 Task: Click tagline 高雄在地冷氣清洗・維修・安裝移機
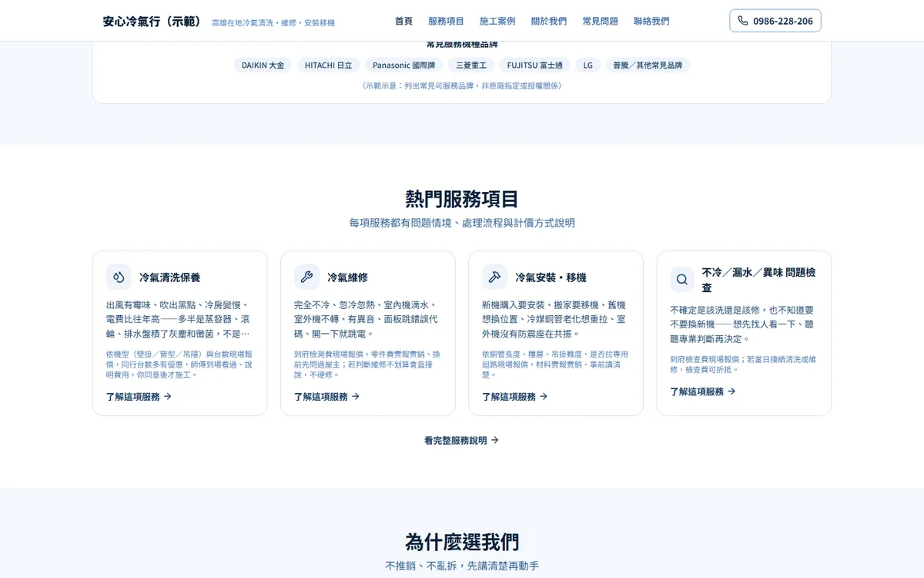[273, 23]
